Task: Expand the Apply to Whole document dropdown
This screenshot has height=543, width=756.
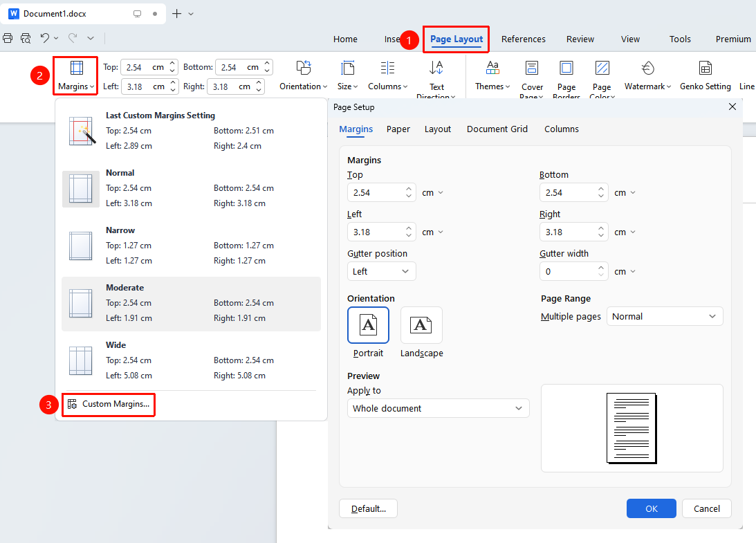Action: coord(438,408)
